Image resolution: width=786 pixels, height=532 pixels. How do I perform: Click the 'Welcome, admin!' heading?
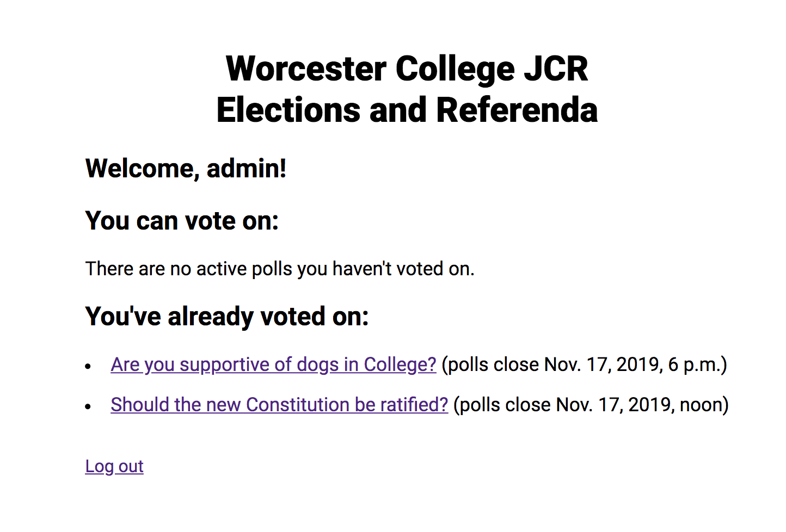186,169
